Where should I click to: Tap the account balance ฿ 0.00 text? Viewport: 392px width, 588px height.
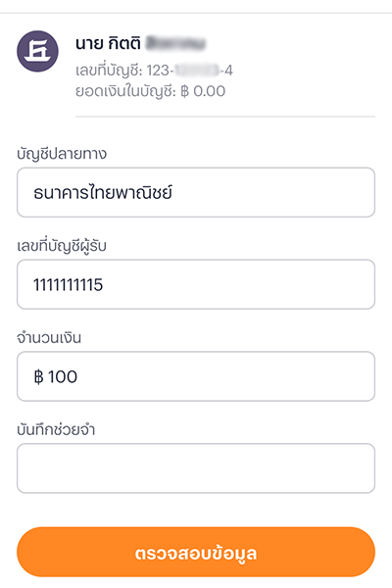[203, 91]
